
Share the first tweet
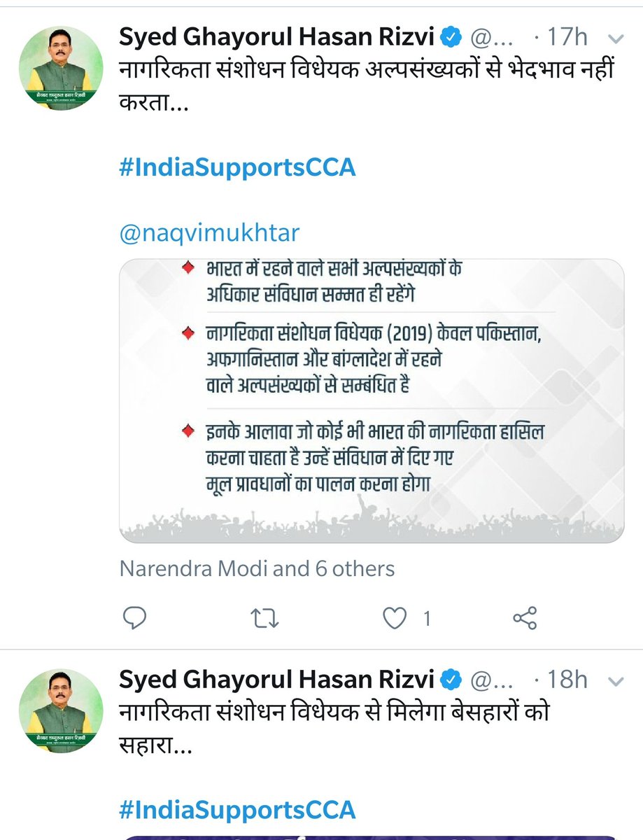(525, 617)
